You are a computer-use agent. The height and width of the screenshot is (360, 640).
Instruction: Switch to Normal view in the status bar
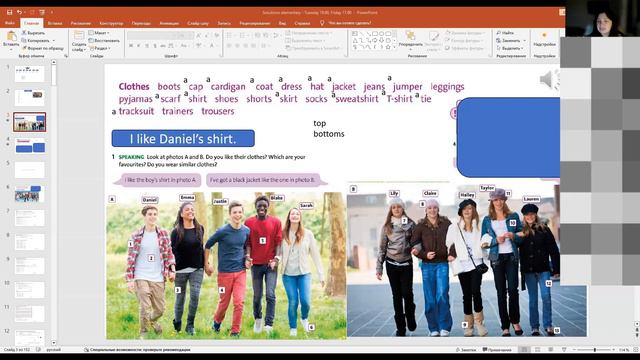[x=524, y=350]
